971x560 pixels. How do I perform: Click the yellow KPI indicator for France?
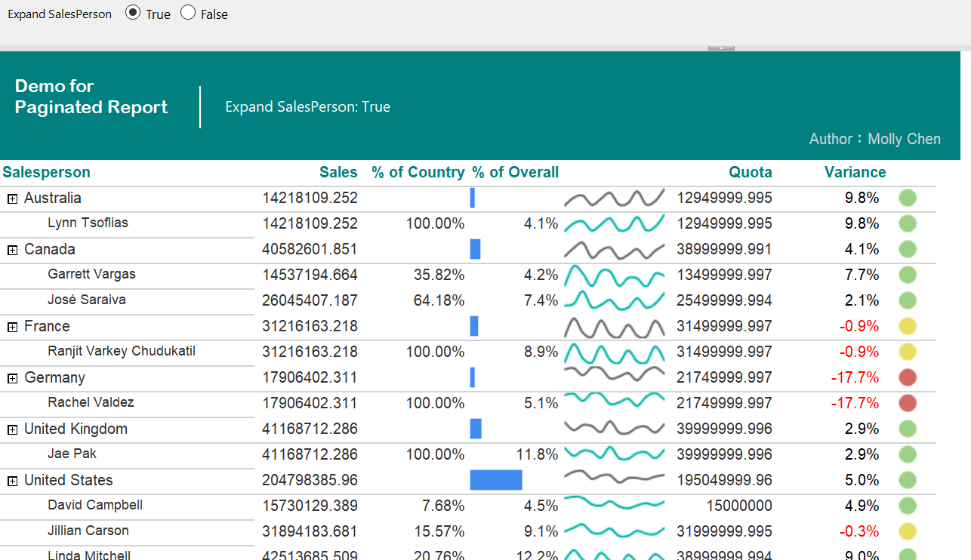(x=908, y=327)
